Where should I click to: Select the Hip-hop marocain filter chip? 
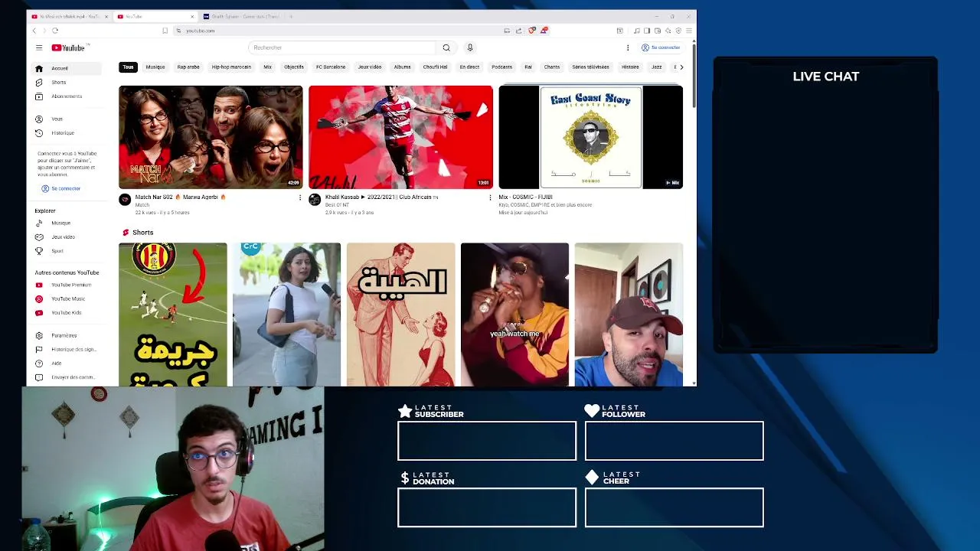pyautogui.click(x=231, y=67)
